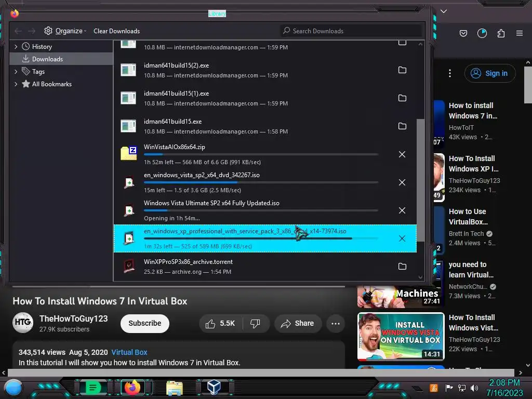Like the Windows 7 Virtual Box video
The height and width of the screenshot is (399, 532).
[x=220, y=324]
